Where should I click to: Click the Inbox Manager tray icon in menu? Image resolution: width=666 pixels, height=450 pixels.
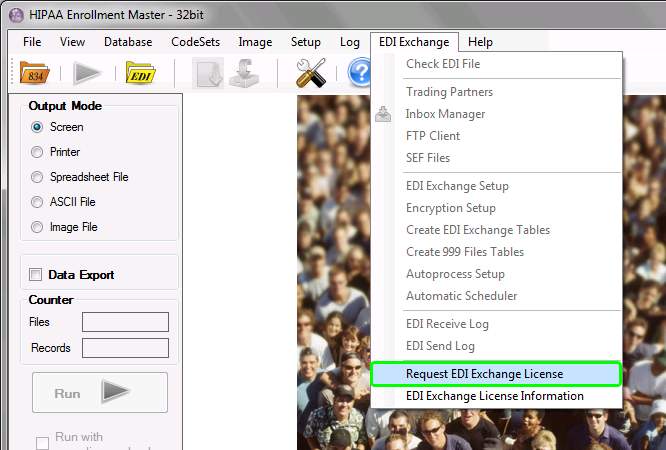[383, 114]
